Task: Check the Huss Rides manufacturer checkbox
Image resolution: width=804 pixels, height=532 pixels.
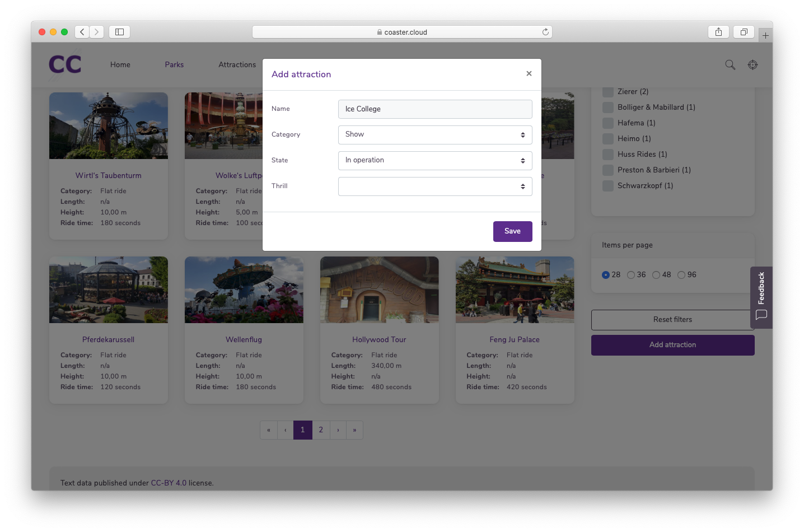Action: [608, 154]
